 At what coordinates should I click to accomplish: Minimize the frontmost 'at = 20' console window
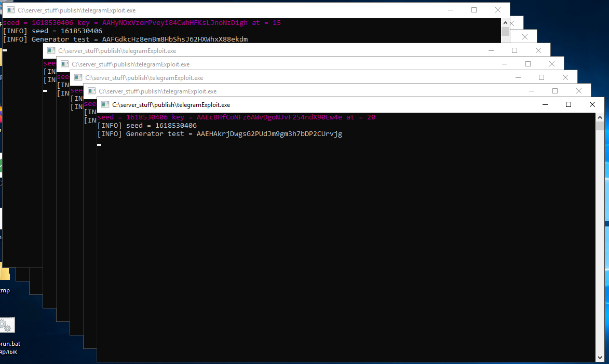(x=545, y=104)
